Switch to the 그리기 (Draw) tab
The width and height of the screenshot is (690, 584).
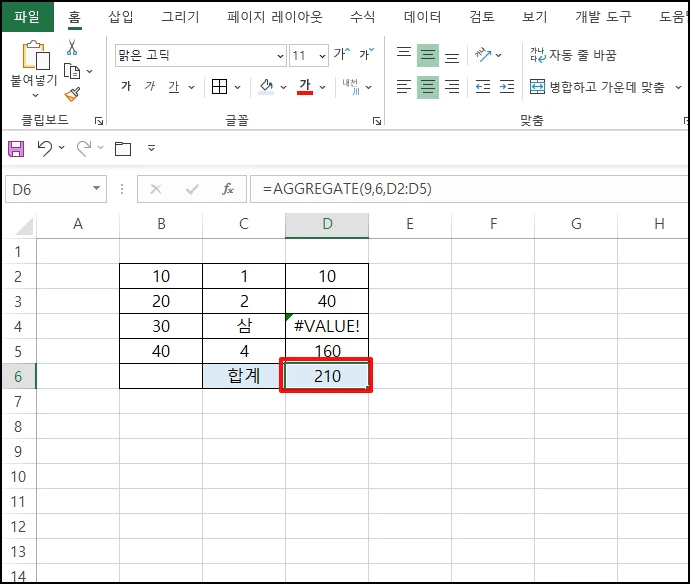[180, 17]
